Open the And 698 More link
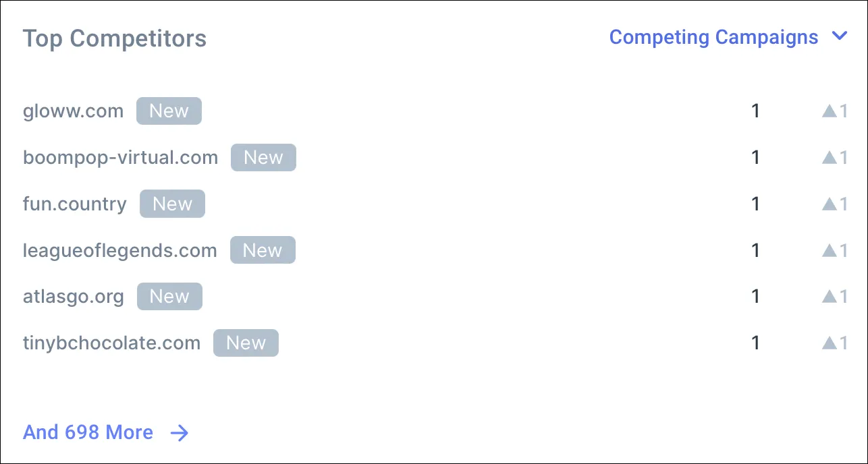 (88, 432)
